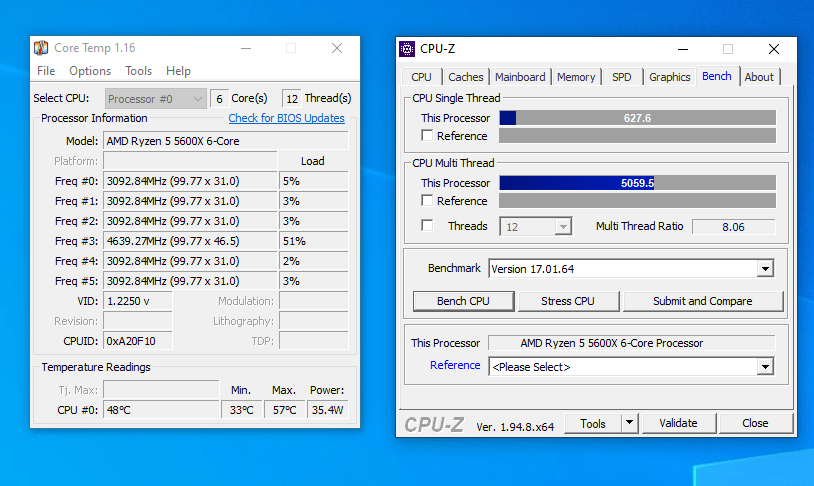Close the Core Temp window
Screen dimensions: 814x486
[337, 48]
